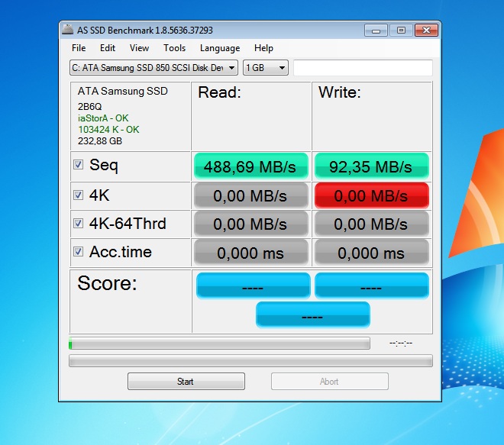Click the 103424 K - OK alignment text
Image resolution: width=504 pixels, height=445 pixels.
coord(108,130)
